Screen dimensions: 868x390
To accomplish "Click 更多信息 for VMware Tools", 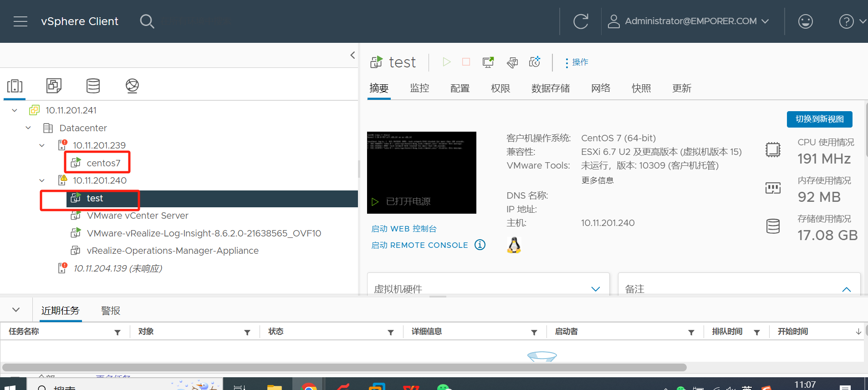I will pyautogui.click(x=597, y=180).
